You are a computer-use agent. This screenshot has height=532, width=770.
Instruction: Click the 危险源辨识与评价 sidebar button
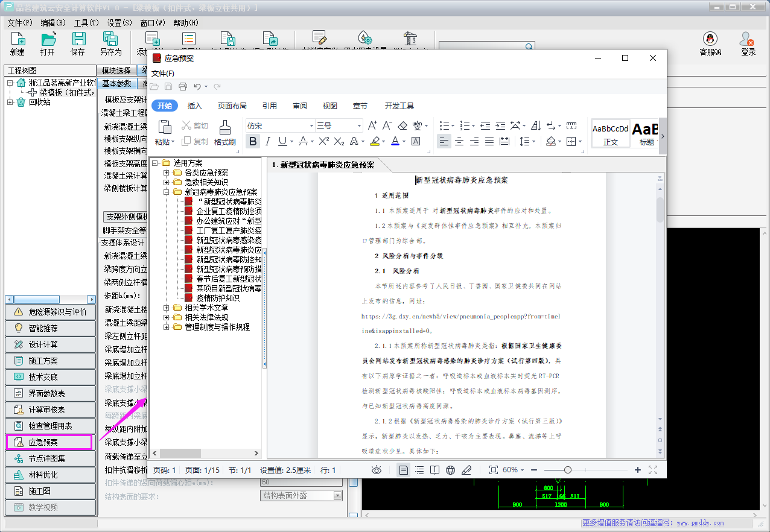[x=51, y=312]
